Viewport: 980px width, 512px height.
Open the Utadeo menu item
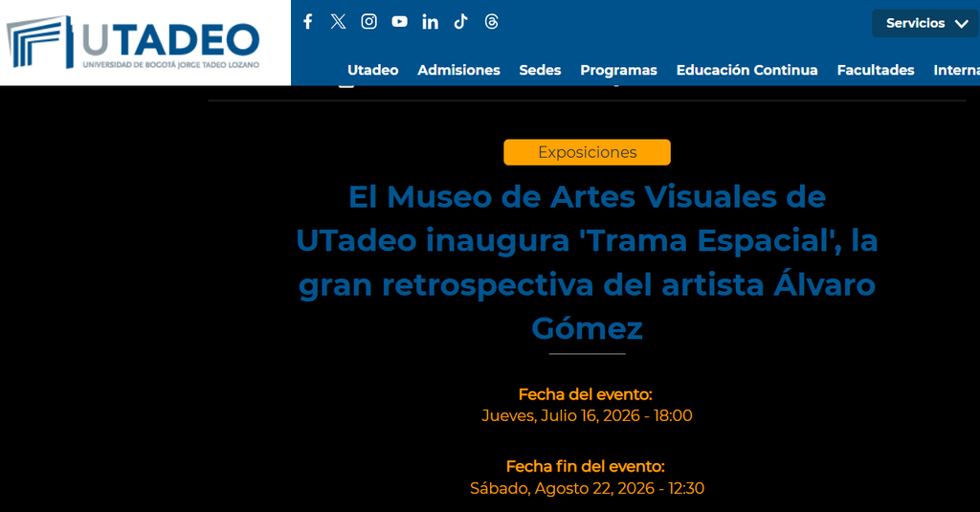tap(372, 70)
